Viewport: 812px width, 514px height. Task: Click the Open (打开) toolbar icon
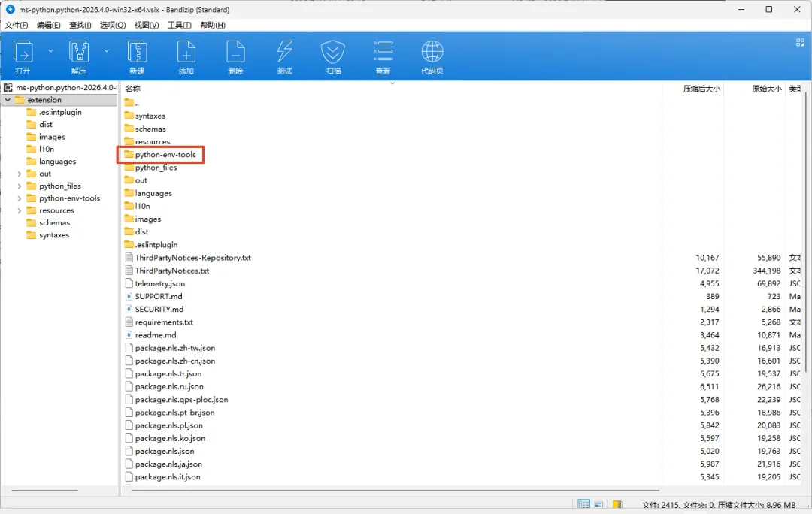pos(23,57)
